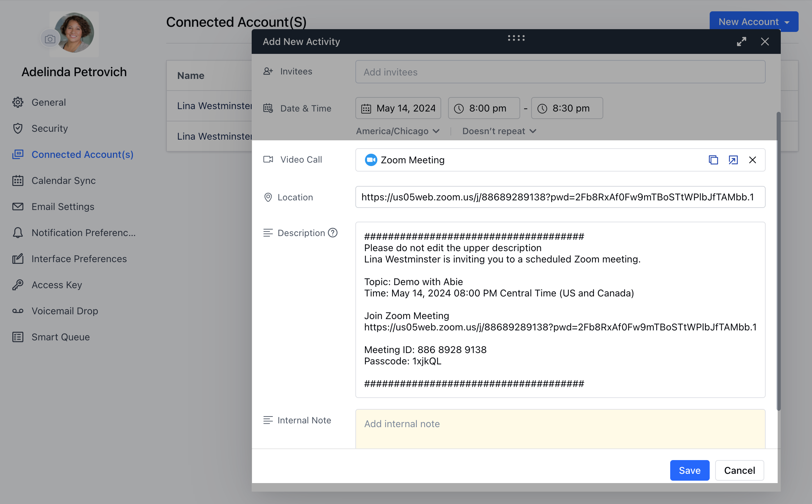Copy the Zoom Meeting link icon
The width and height of the screenshot is (812, 504).
tap(713, 160)
